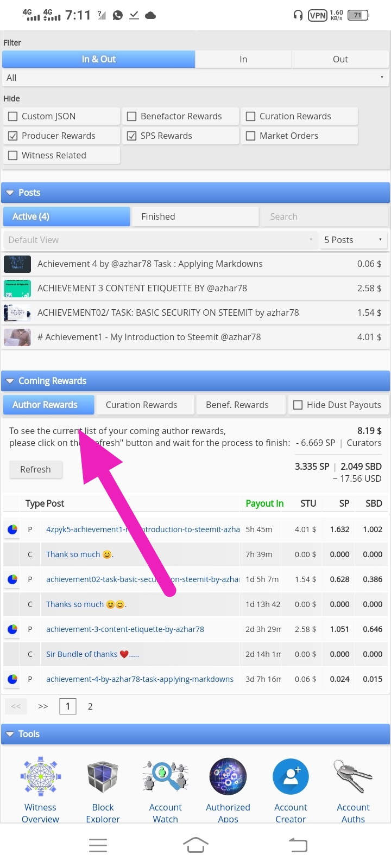
Task: Open 4zpyk5-achievement1 post link
Action: [143, 529]
